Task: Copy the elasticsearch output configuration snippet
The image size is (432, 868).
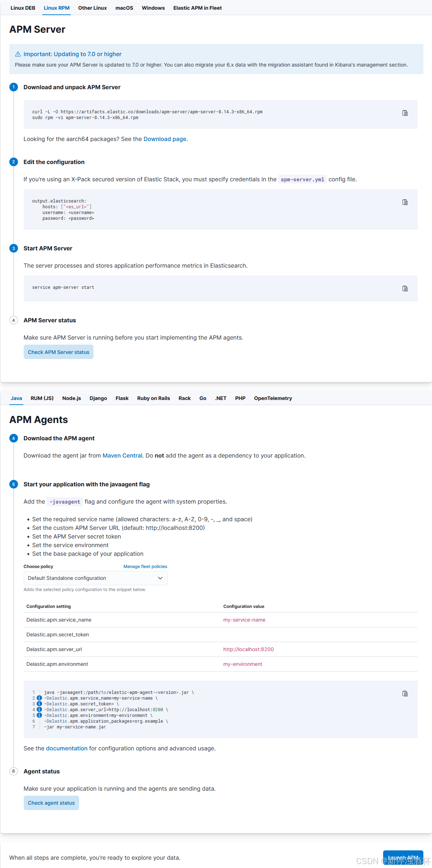Action: point(405,202)
